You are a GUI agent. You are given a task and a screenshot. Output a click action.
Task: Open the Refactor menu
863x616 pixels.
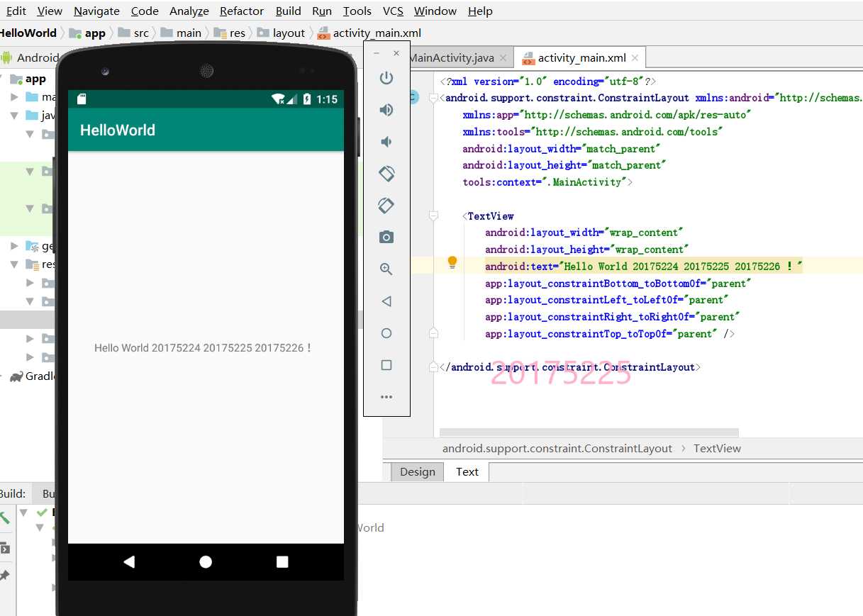pos(242,11)
